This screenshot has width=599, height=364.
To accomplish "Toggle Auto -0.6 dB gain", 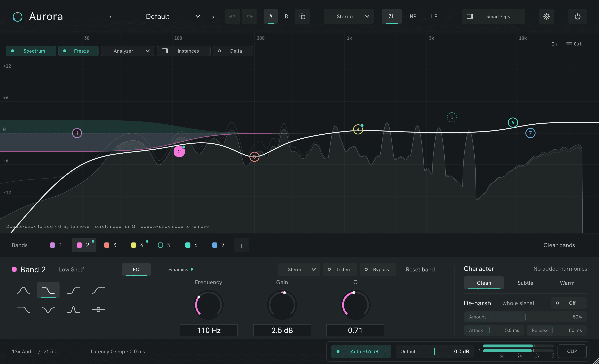I will 361,351.
